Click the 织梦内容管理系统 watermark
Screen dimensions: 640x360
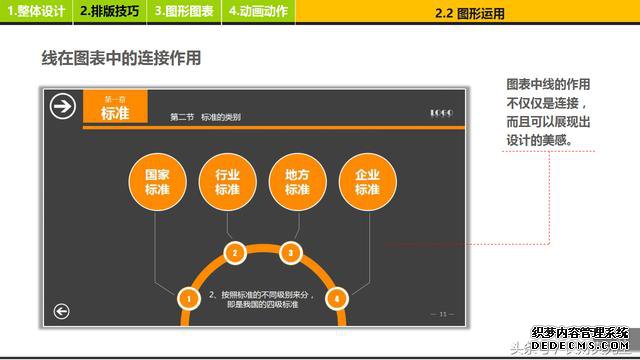point(580,333)
